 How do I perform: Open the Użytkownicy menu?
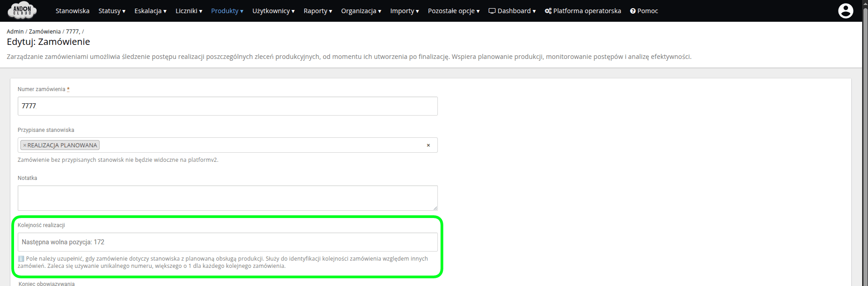(x=273, y=11)
